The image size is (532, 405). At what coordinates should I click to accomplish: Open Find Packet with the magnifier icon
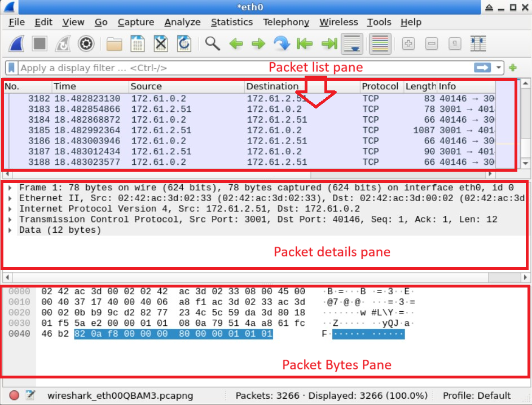point(213,43)
